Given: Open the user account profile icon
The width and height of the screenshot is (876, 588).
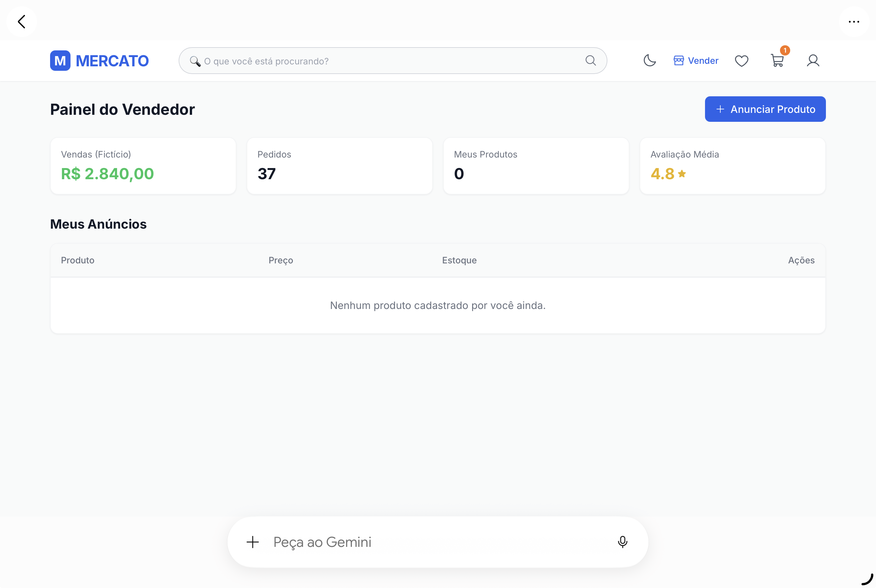Looking at the screenshot, I should [x=813, y=61].
